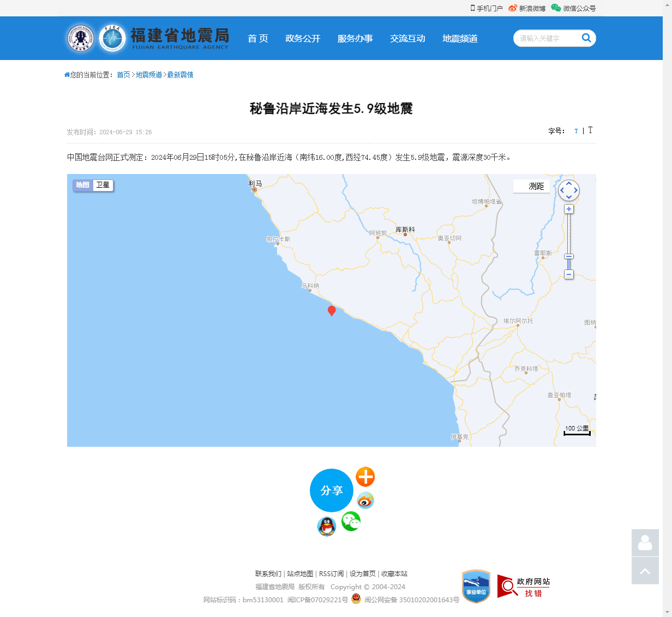
Task: Click the 事业单位 shield badge
Action: [476, 586]
